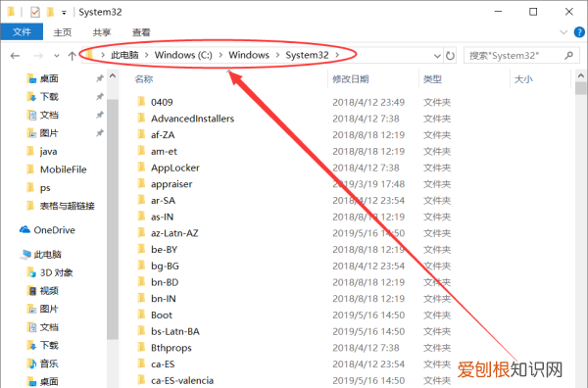The image size is (588, 388).
Task: Click the pin icon beside 图片
Action: pyautogui.click(x=99, y=133)
